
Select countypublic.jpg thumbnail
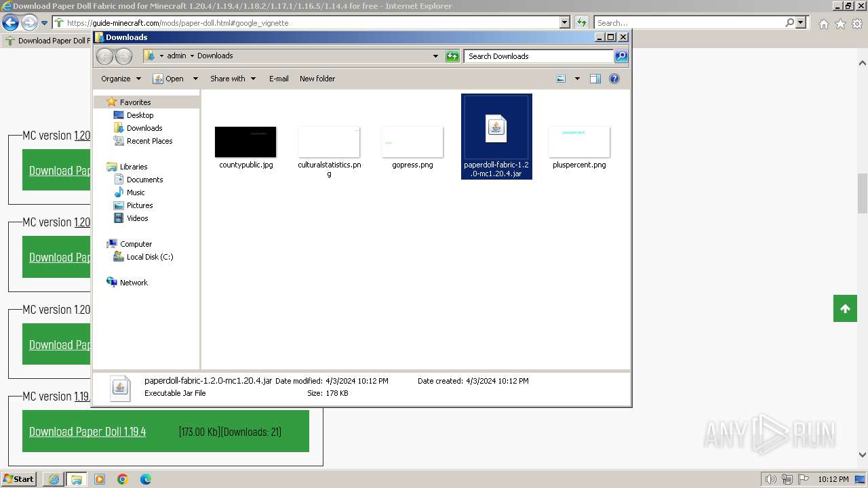[x=245, y=142]
